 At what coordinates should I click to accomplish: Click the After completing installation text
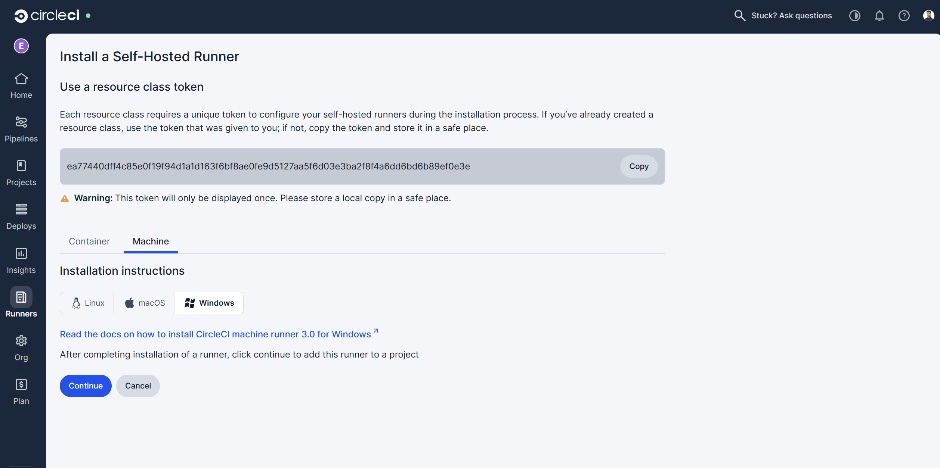(x=239, y=355)
